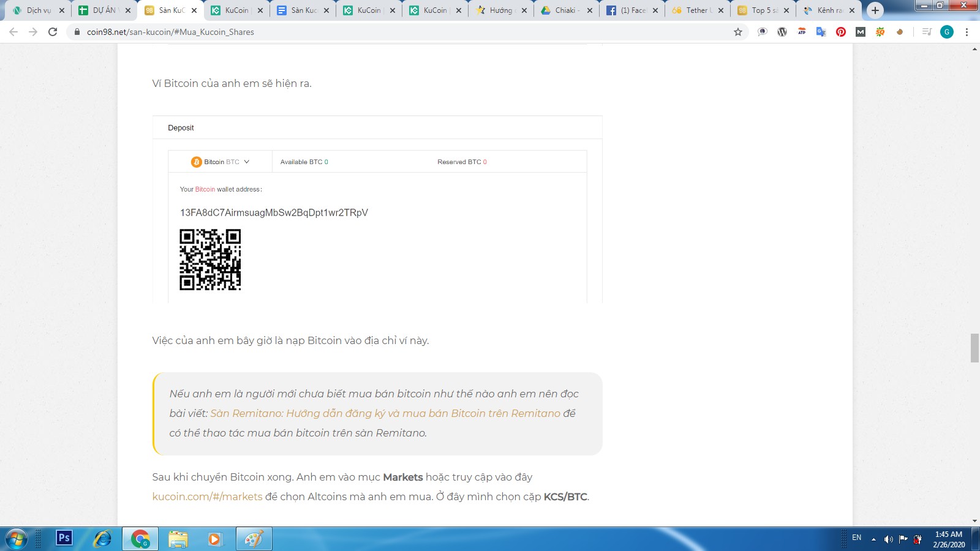Click the scrollbar up arrow
Image resolution: width=980 pixels, height=551 pixels.
pyautogui.click(x=974, y=48)
